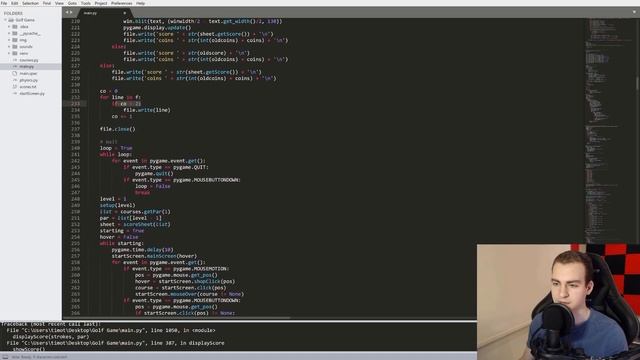The width and height of the screenshot is (640, 360).
Task: Click the setup(level) code line
Action: tap(118, 205)
